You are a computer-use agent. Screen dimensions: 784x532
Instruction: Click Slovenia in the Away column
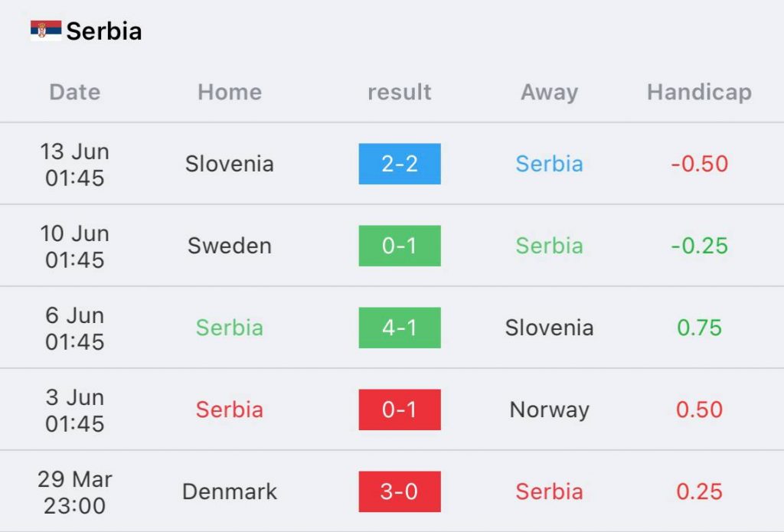550,328
